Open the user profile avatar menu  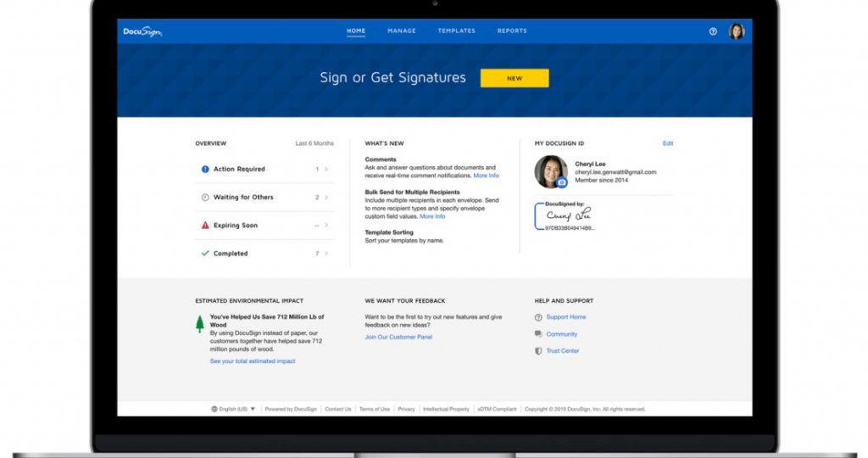pyautogui.click(x=737, y=31)
